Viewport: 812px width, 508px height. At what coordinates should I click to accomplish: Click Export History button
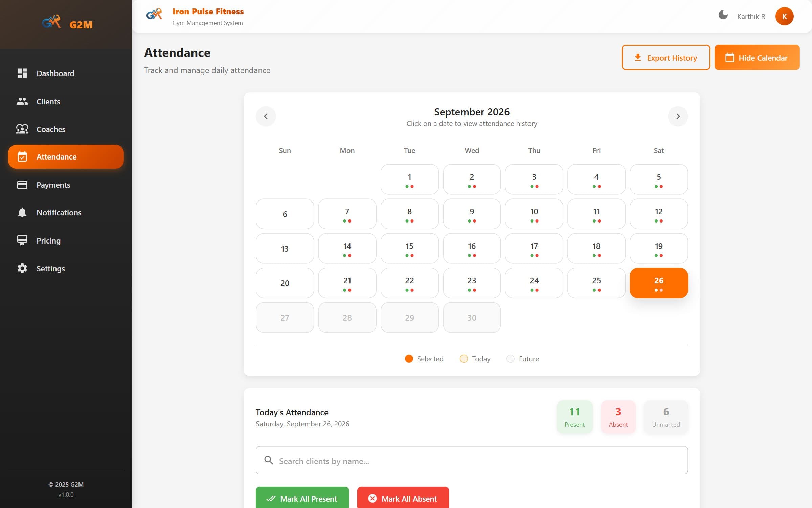[x=666, y=58]
